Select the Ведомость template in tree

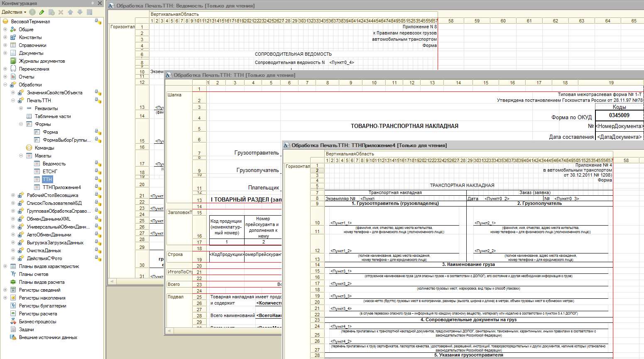click(54, 164)
